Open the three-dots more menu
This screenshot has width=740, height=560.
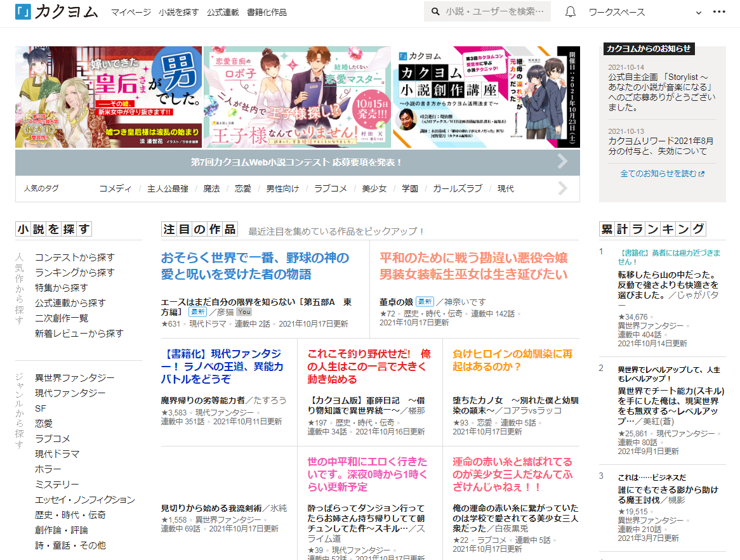pyautogui.click(x=719, y=12)
